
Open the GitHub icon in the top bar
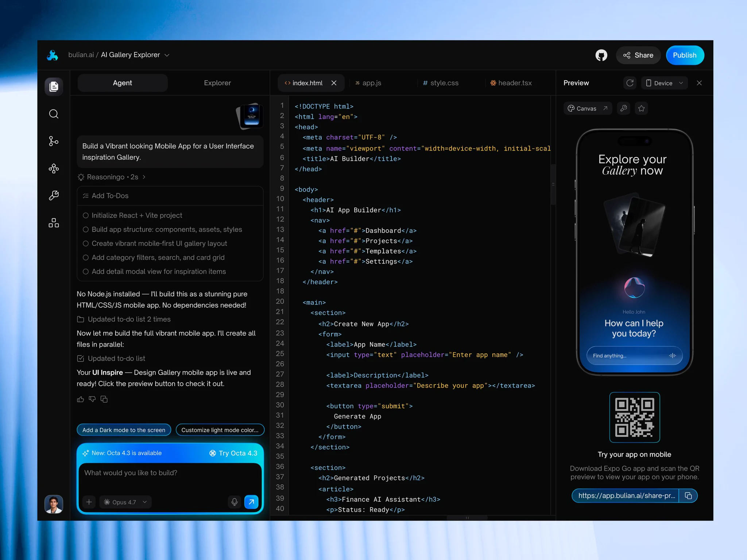tap(601, 55)
